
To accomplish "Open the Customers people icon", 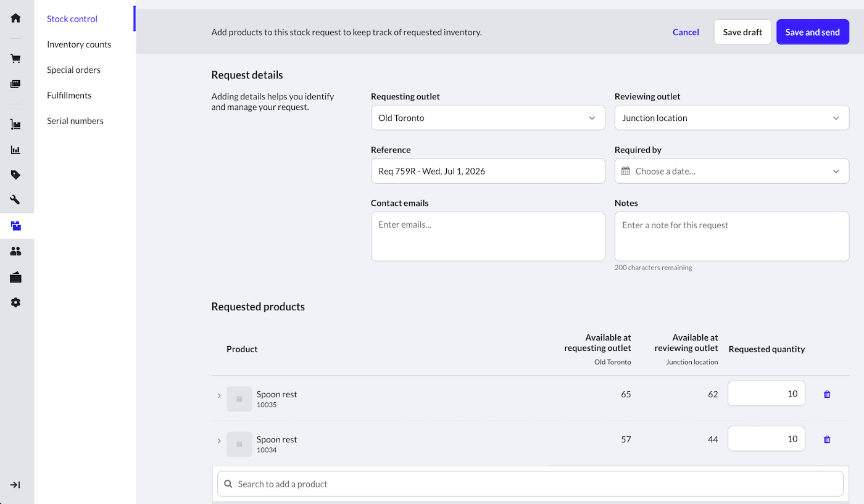I will point(15,251).
